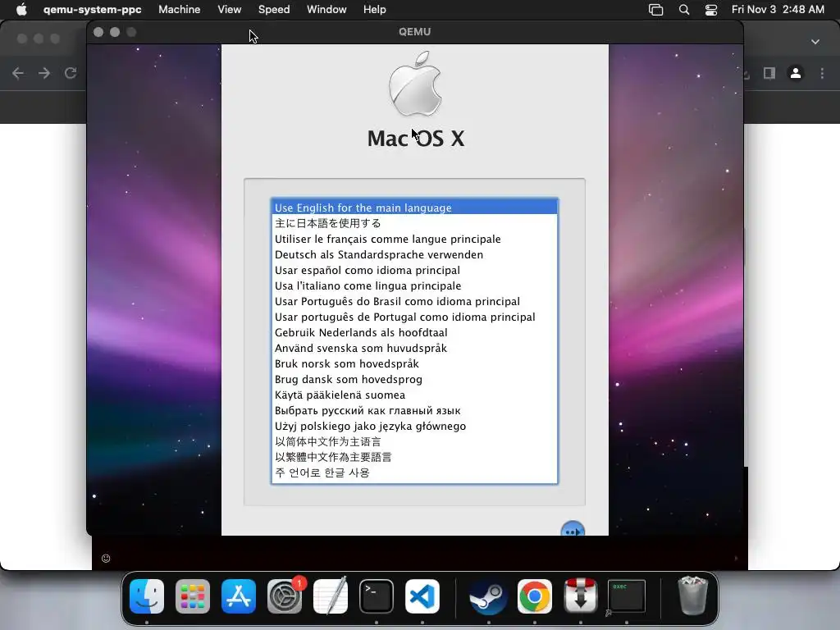Viewport: 840px width, 630px height.
Task: Click the browser forward arrow behind QEMU
Action: [x=44, y=73]
